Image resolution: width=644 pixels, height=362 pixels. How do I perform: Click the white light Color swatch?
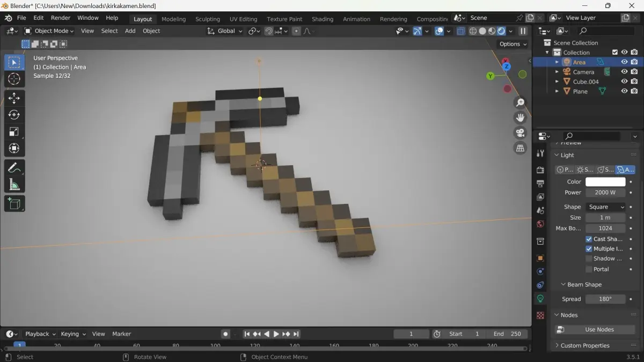[605, 182]
